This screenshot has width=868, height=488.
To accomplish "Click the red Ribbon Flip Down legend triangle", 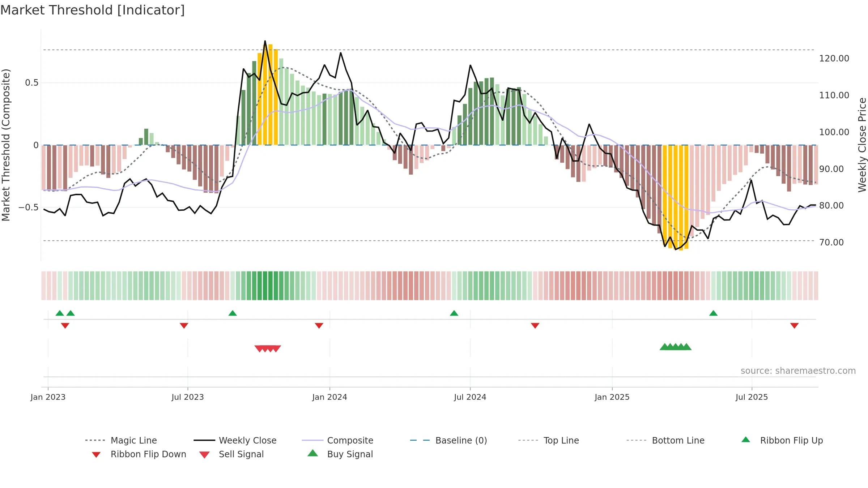I will [96, 455].
